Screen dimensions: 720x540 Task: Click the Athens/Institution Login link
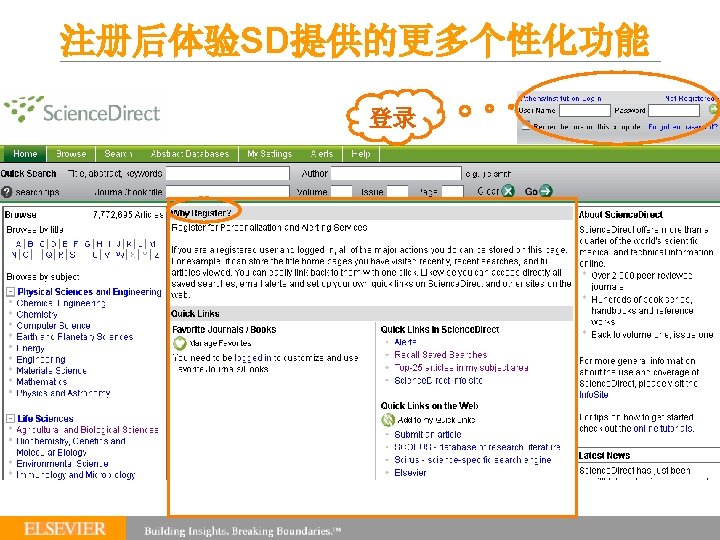click(562, 98)
